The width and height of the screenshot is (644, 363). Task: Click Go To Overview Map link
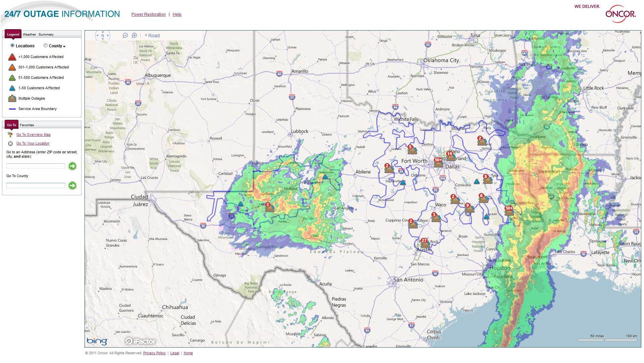click(x=34, y=135)
